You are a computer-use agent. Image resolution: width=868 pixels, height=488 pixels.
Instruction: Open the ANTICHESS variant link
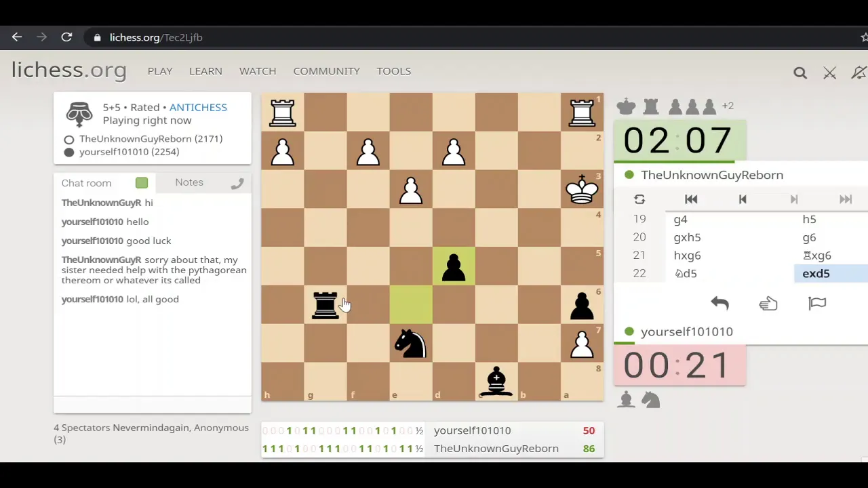click(x=198, y=107)
